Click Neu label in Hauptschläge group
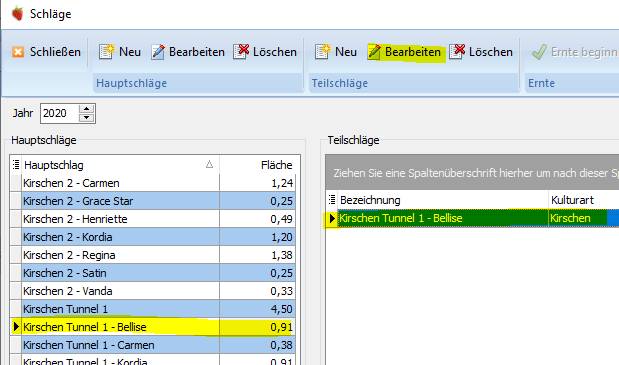The image size is (619, 365). 130,52
